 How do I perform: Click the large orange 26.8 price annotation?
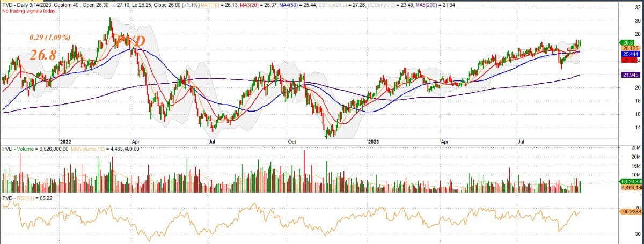click(x=43, y=55)
